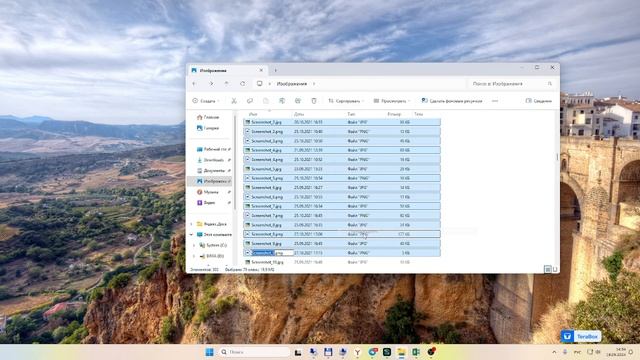Click the TeraBox desktop widget
Screen dimensions: 640x360
click(581, 336)
